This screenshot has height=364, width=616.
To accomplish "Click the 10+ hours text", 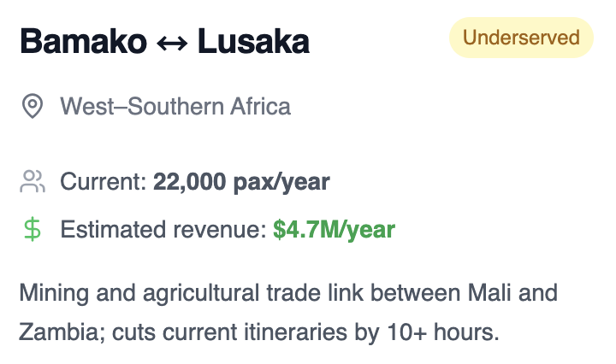I will point(443,332).
